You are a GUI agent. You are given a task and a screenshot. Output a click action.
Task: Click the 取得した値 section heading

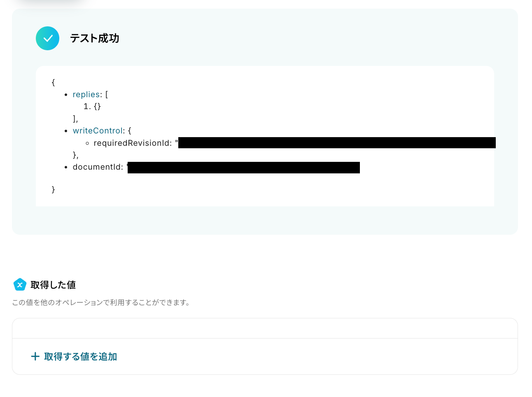coord(53,285)
